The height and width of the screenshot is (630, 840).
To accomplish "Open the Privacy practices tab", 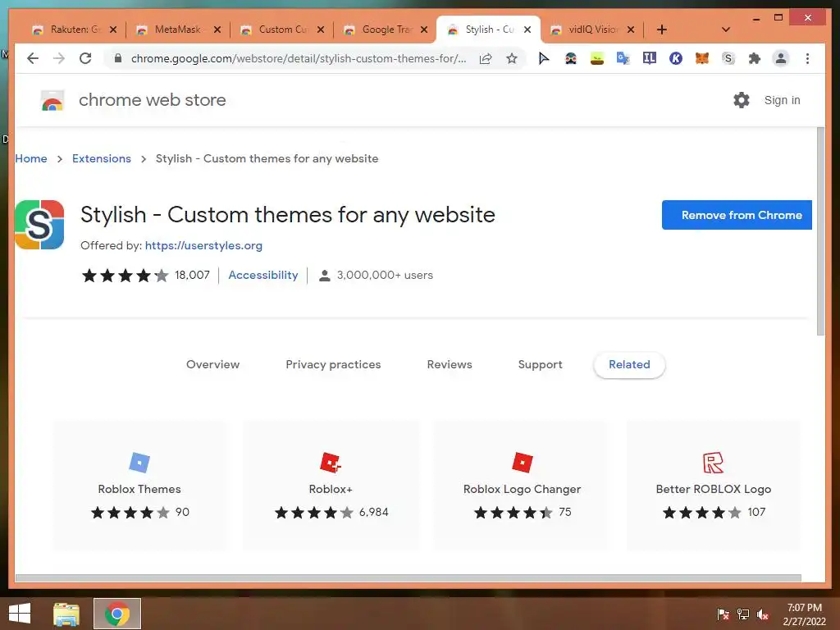I will coord(333,364).
